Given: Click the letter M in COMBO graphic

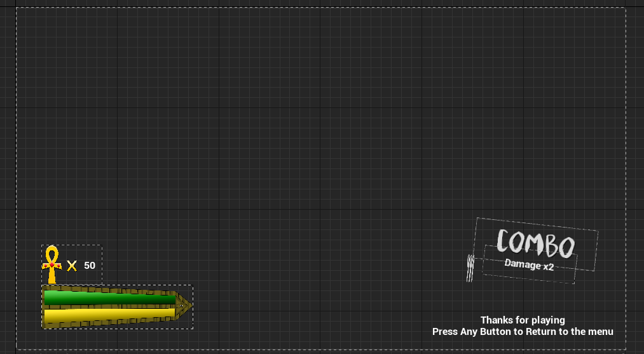Looking at the screenshot, I should click(x=535, y=244).
